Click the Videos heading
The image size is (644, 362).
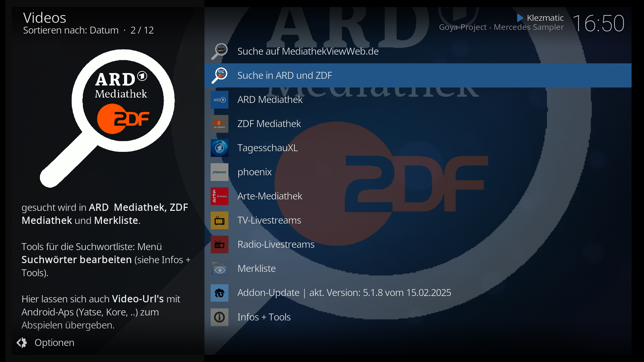(x=45, y=18)
